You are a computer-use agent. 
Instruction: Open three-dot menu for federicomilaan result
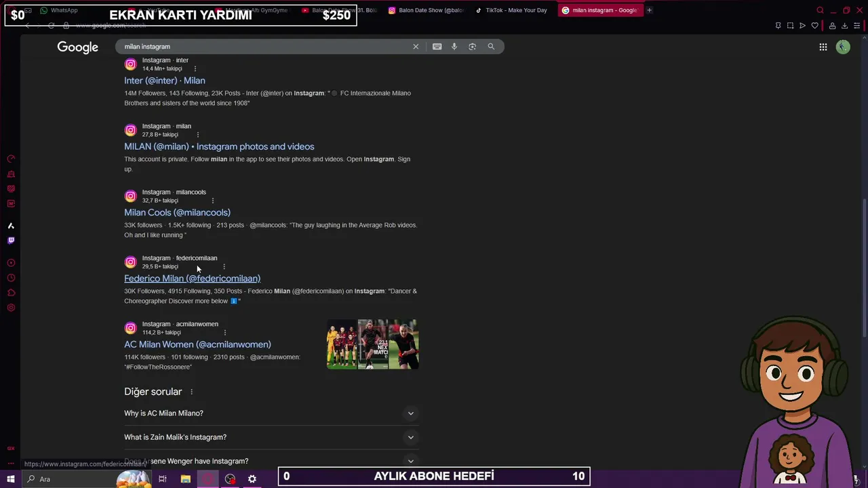[x=224, y=266]
